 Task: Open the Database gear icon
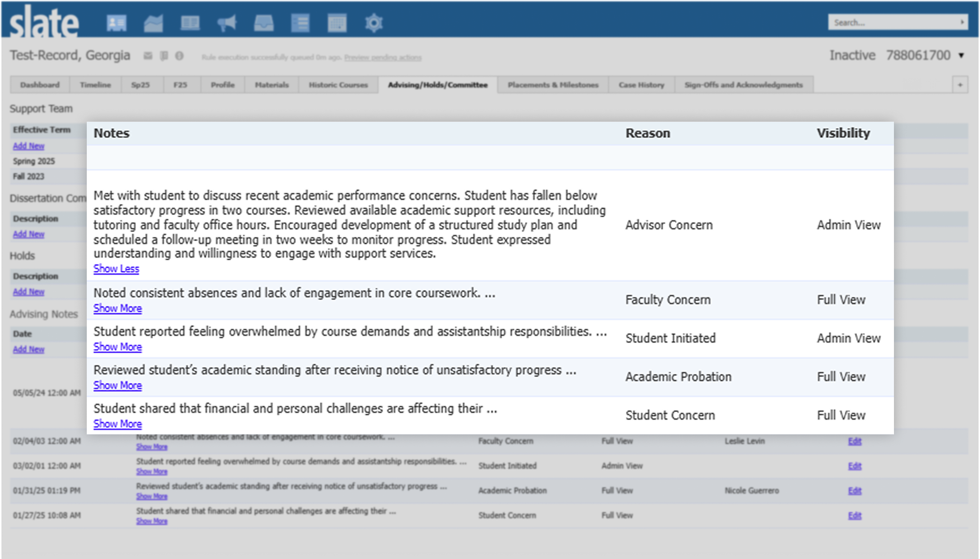(x=374, y=23)
